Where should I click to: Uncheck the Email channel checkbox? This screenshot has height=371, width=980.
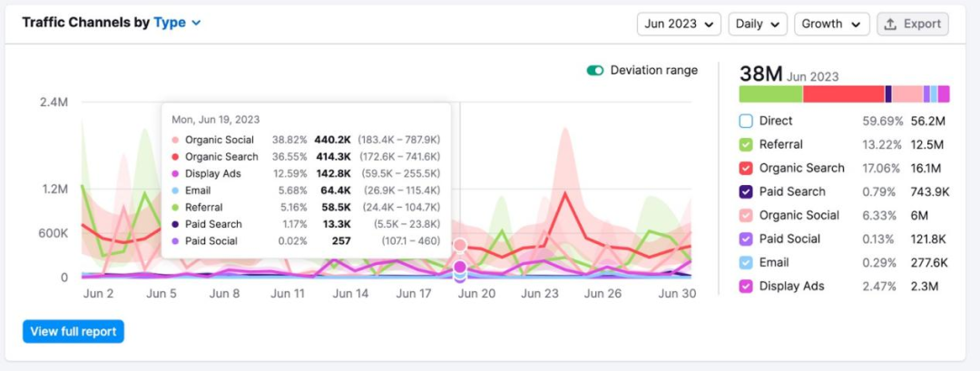(746, 262)
